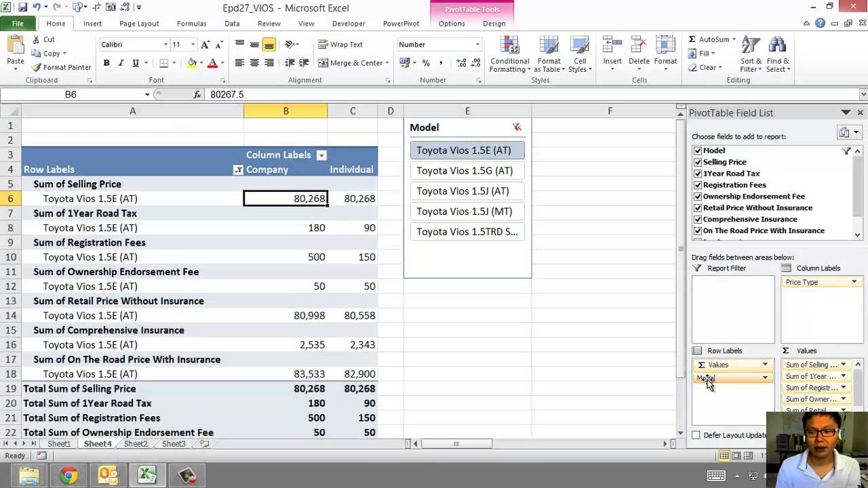The image size is (868, 488).
Task: Align text to the right
Action: pyautogui.click(x=269, y=63)
